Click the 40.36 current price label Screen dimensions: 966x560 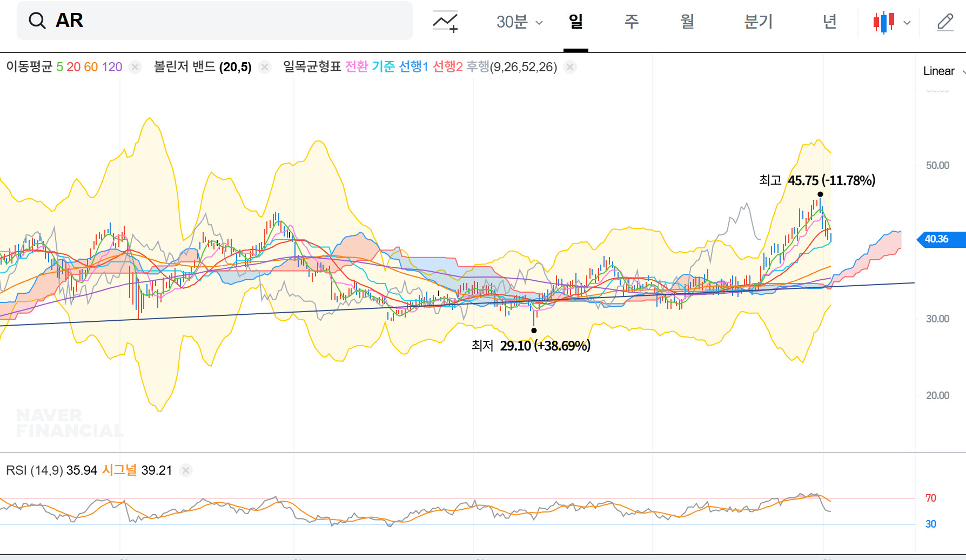[x=937, y=239]
